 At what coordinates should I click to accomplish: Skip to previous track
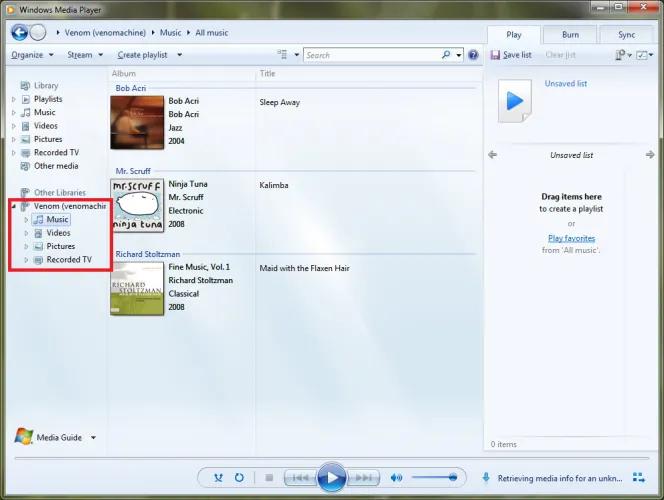(x=300, y=478)
